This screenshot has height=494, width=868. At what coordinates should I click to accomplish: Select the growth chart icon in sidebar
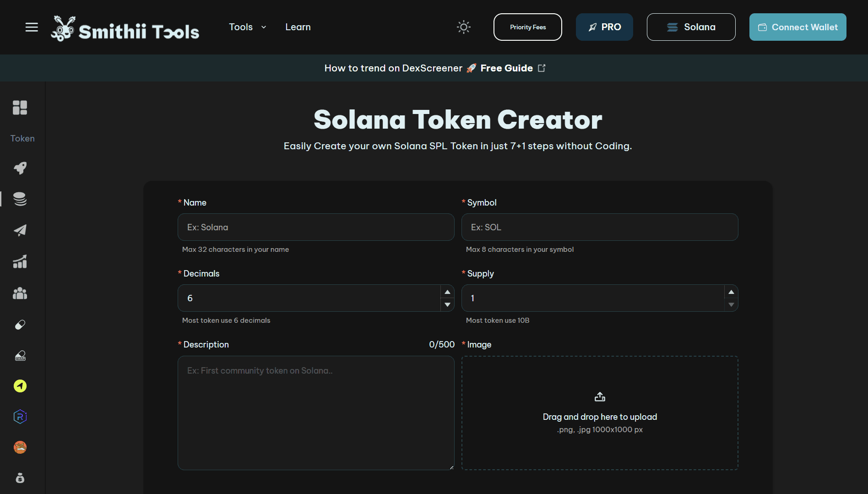[x=20, y=261]
